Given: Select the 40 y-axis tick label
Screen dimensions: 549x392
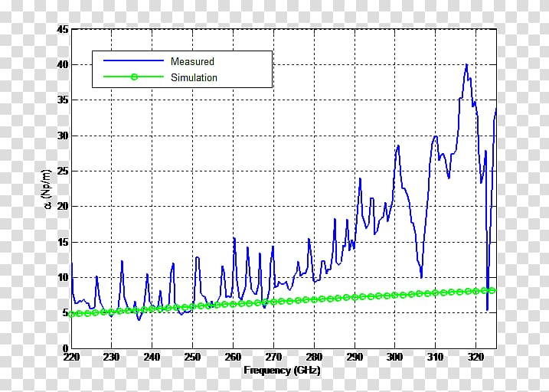Looking at the screenshot, I should pos(62,65).
